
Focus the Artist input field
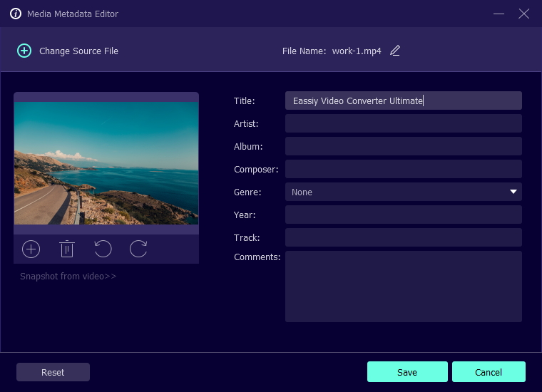click(x=403, y=123)
